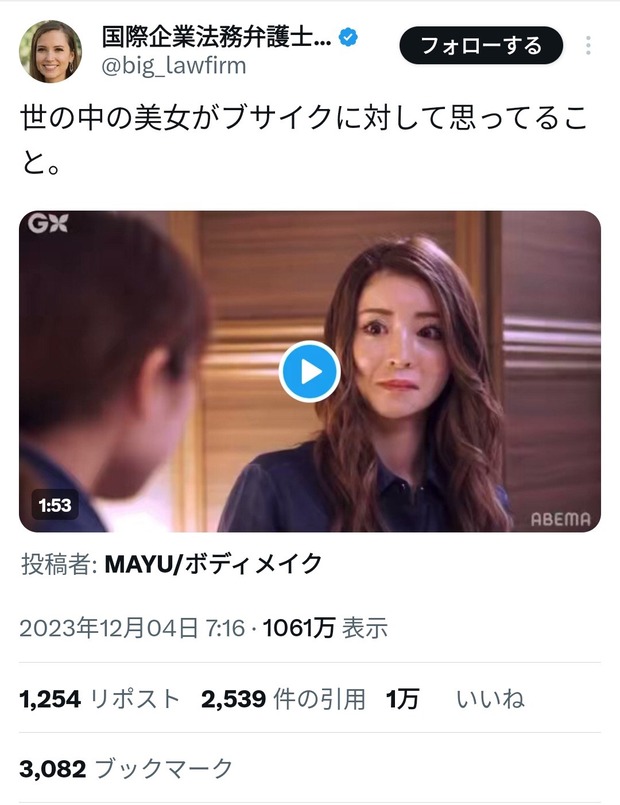The image size is (620, 805).
Task: View the 1万 いいね likes list
Action: point(455,699)
